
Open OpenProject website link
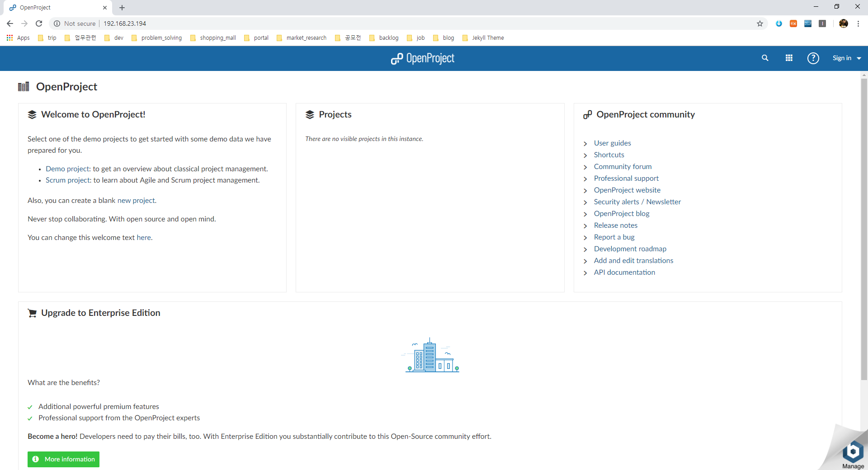[x=627, y=190]
